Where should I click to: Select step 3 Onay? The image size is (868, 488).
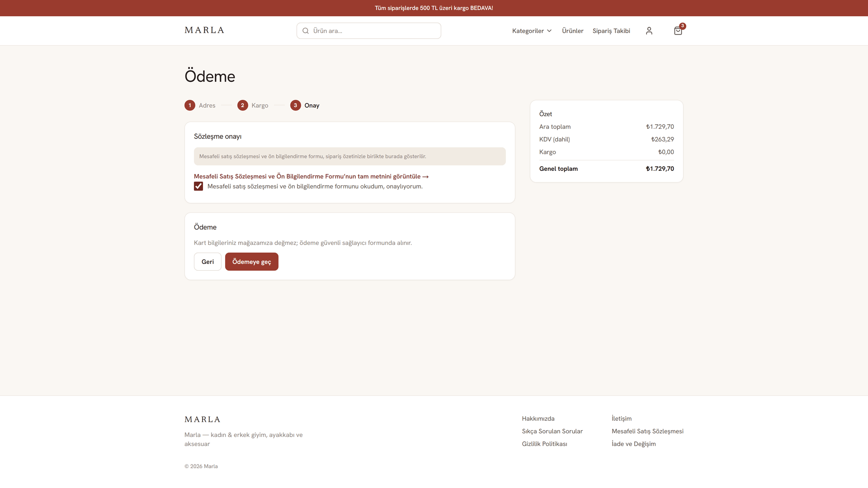tap(305, 105)
